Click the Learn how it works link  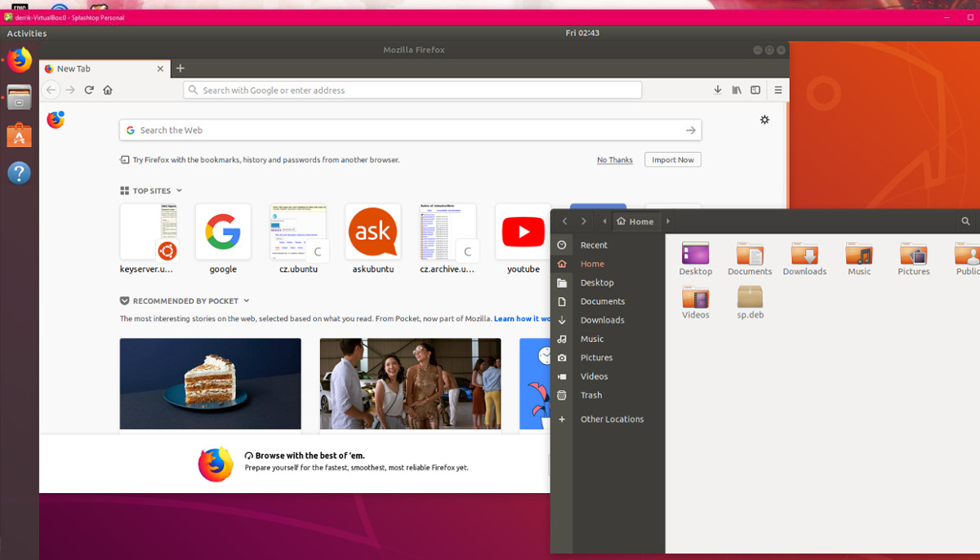pyautogui.click(x=523, y=318)
